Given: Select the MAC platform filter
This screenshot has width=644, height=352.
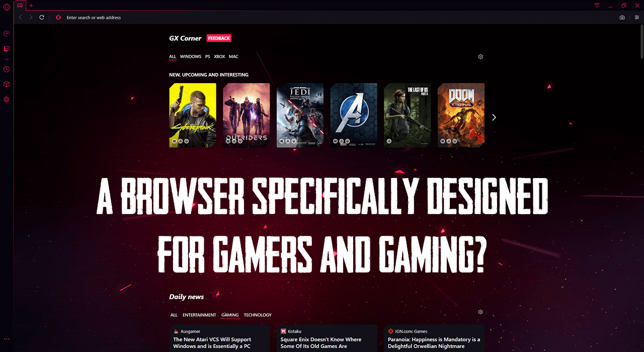Looking at the screenshot, I should click(233, 57).
